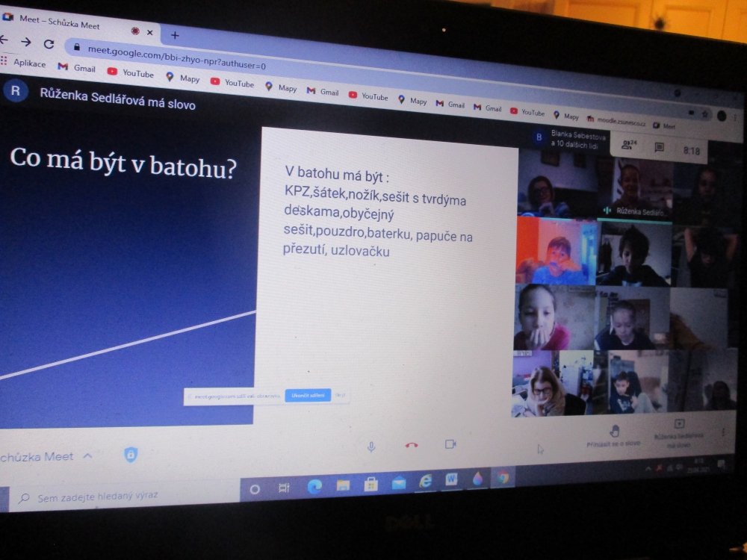Click the Sem zadejte hledaný výraz search box
747x560 pixels.
pyautogui.click(x=124, y=497)
